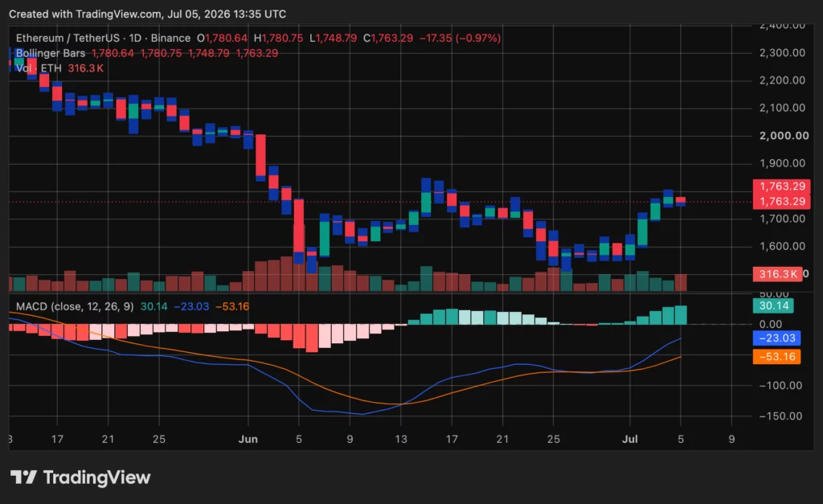This screenshot has width=823, height=504.
Task: Click the latest red candle on July 5
Action: point(680,201)
